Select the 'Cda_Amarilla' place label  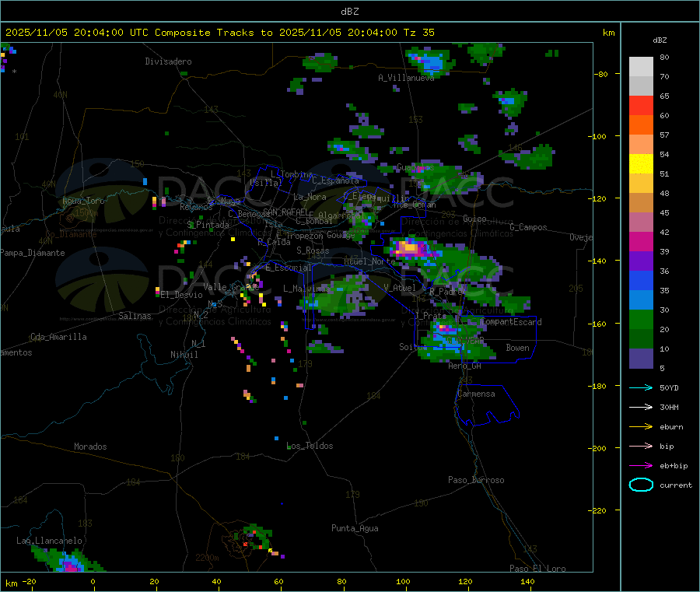pyautogui.click(x=58, y=337)
